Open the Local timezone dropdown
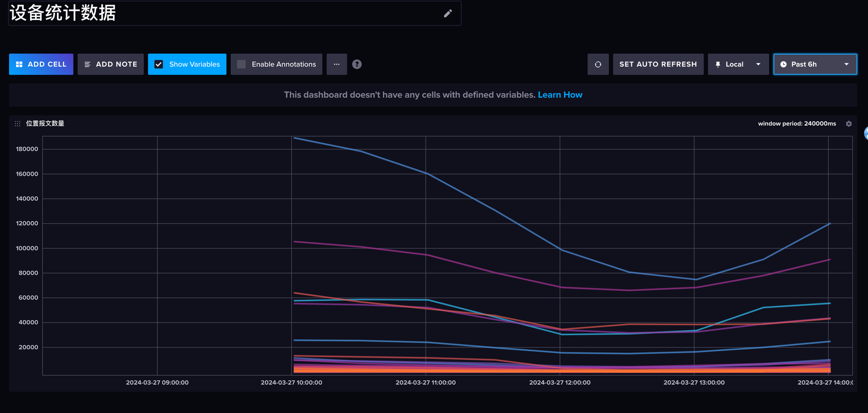This screenshot has width=868, height=413. coord(738,64)
